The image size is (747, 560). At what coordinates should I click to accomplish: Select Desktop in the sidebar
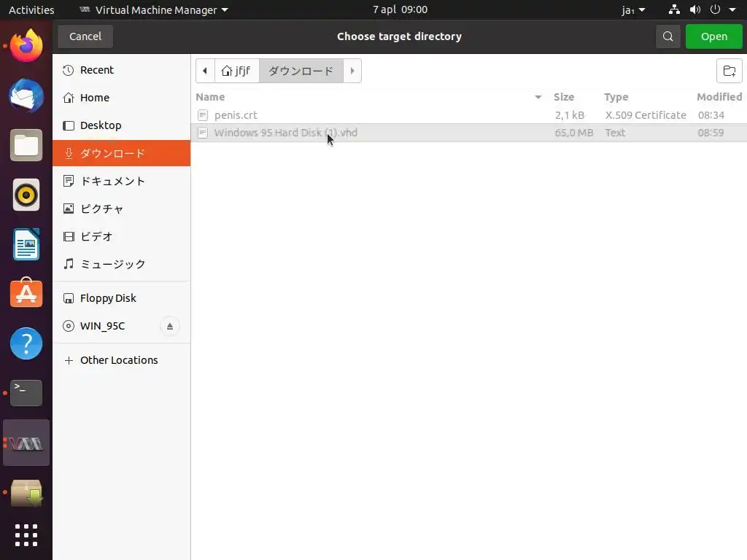click(x=122, y=125)
